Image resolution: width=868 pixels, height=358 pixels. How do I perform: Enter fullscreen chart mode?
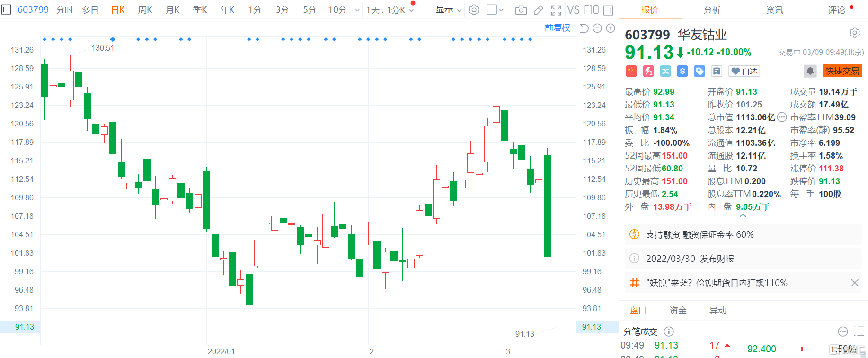tap(556, 10)
